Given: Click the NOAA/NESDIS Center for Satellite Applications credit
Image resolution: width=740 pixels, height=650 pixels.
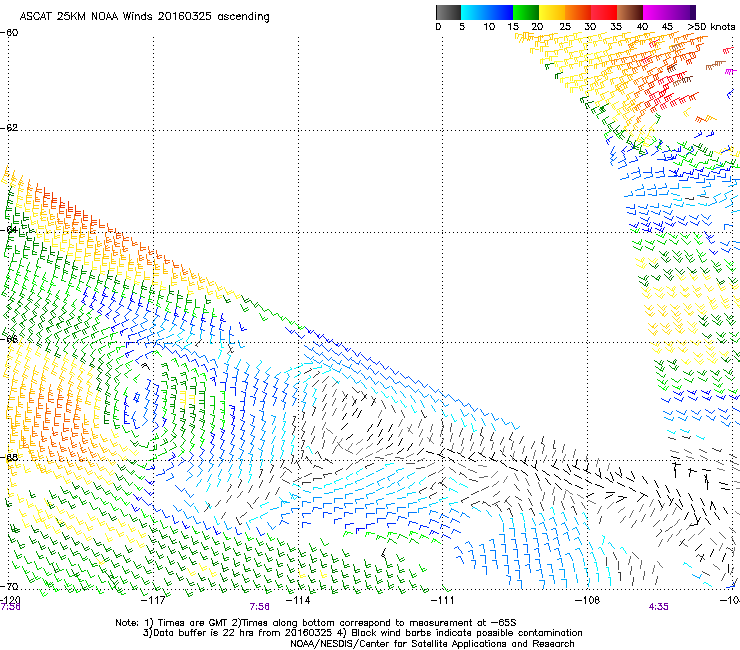Looking at the screenshot, I should [x=432, y=644].
